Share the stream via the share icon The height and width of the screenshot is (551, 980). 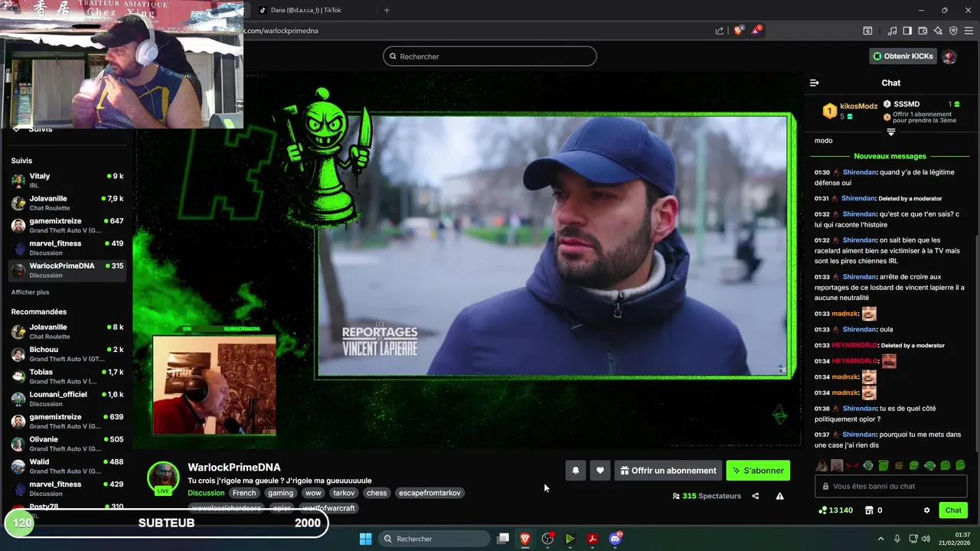tap(756, 496)
